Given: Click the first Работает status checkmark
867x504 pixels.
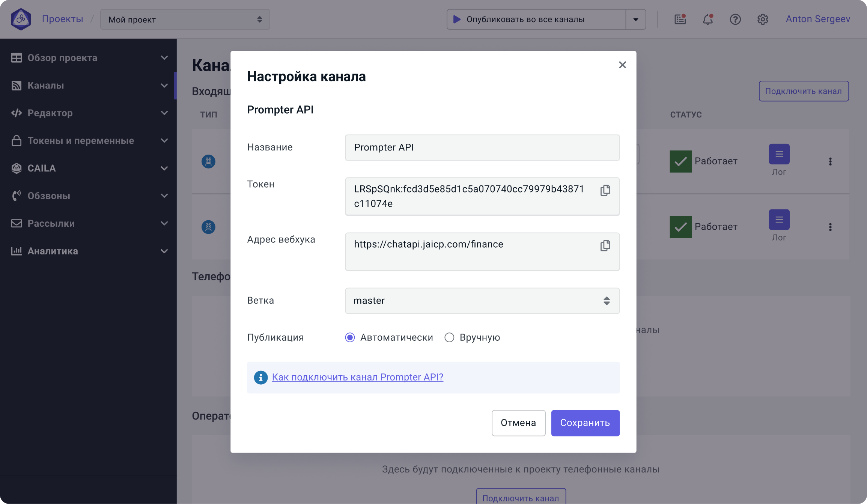Looking at the screenshot, I should click(681, 161).
